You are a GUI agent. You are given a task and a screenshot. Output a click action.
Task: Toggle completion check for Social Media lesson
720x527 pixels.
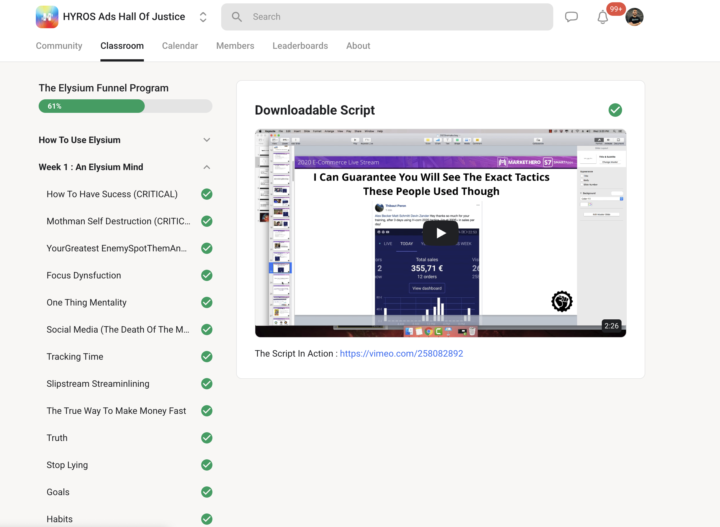(207, 330)
